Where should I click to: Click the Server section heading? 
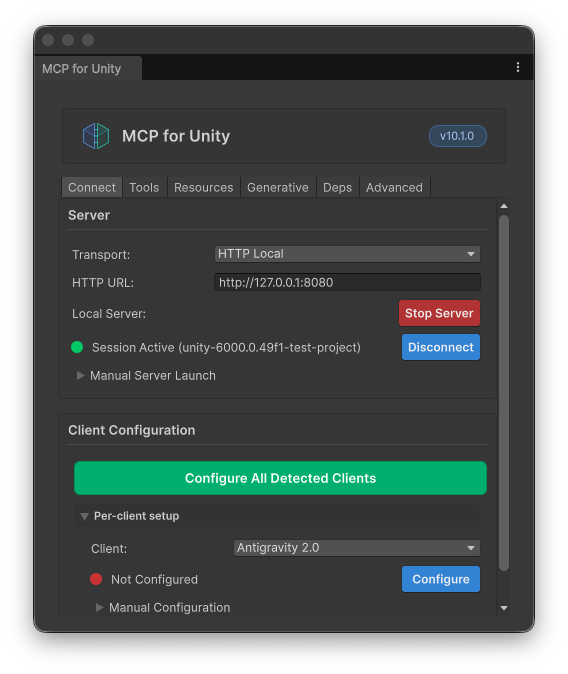pos(89,215)
